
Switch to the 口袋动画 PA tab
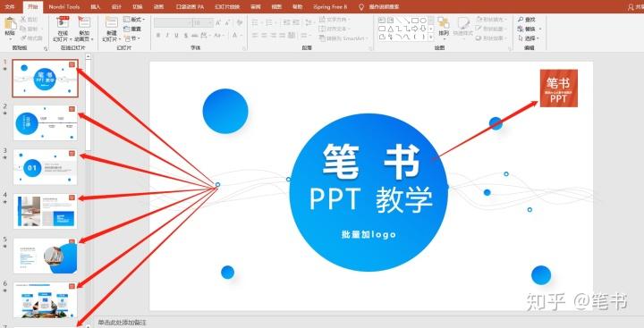click(x=190, y=7)
